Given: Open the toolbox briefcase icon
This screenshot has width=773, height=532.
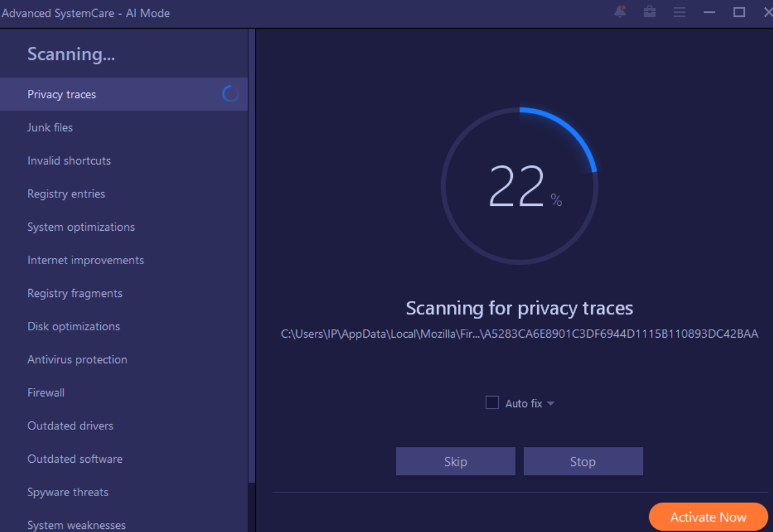Looking at the screenshot, I should click(650, 12).
